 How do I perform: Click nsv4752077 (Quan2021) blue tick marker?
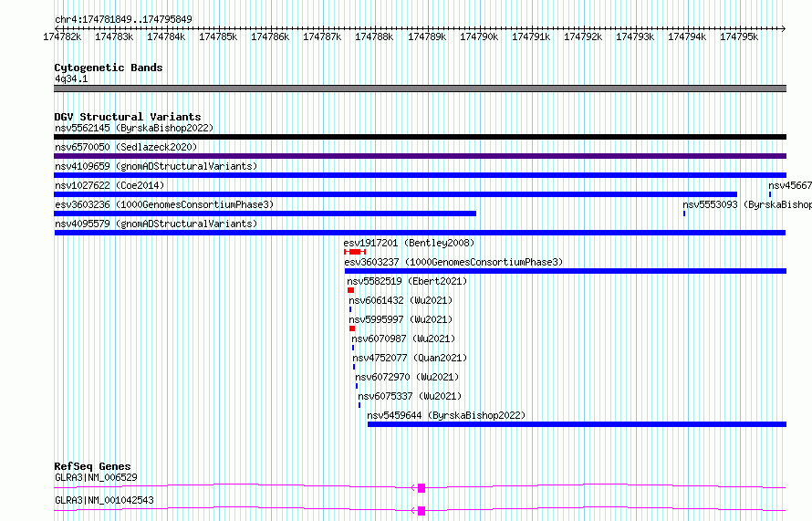(x=354, y=367)
